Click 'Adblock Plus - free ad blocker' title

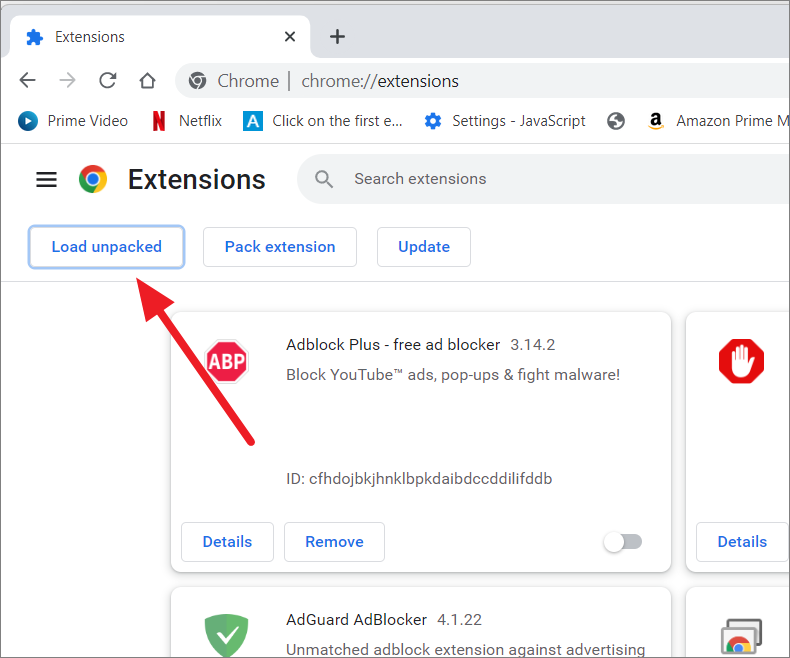pyautogui.click(x=393, y=345)
